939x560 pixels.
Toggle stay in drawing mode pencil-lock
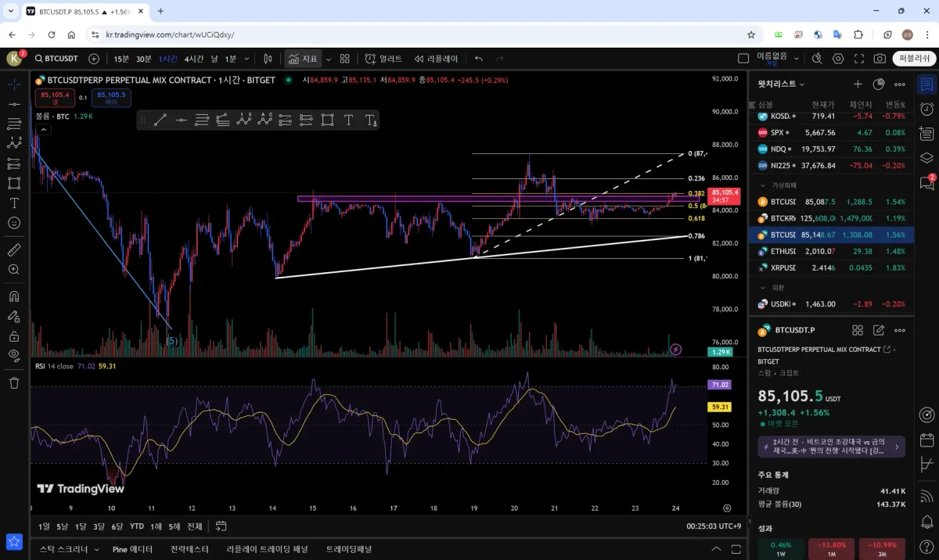[x=14, y=316]
